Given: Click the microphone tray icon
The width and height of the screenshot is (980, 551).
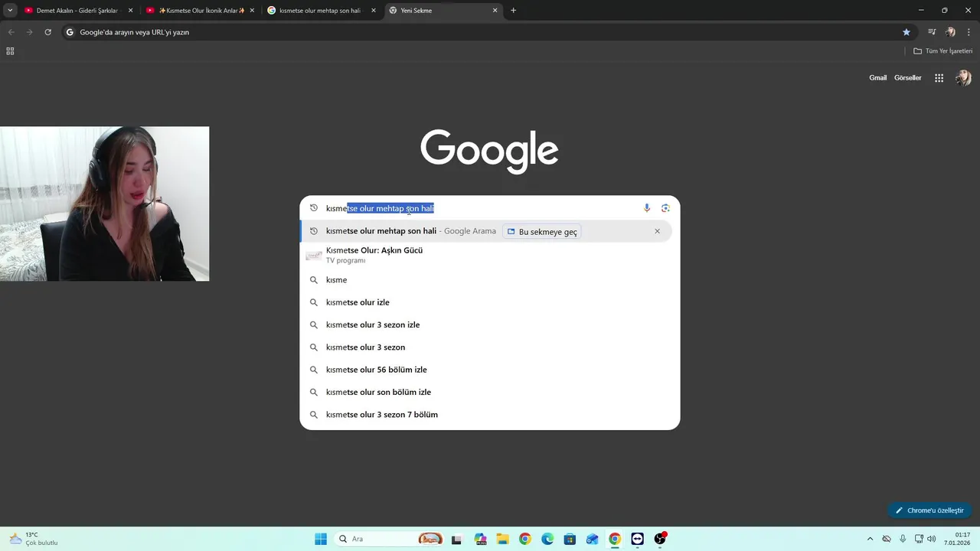Looking at the screenshot, I should 903,539.
